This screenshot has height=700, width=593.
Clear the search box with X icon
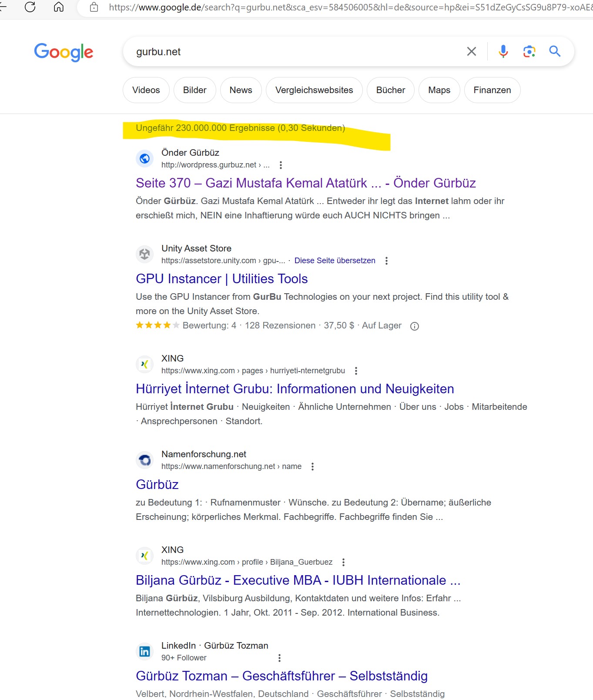point(471,51)
